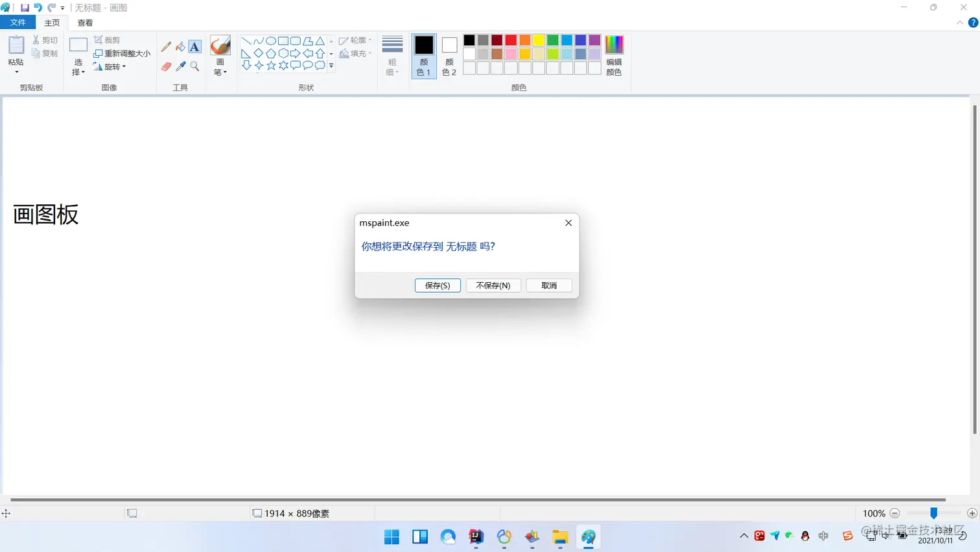Select the Pencil tool in the 工具 group
The width and height of the screenshot is (980, 552).
point(166,47)
